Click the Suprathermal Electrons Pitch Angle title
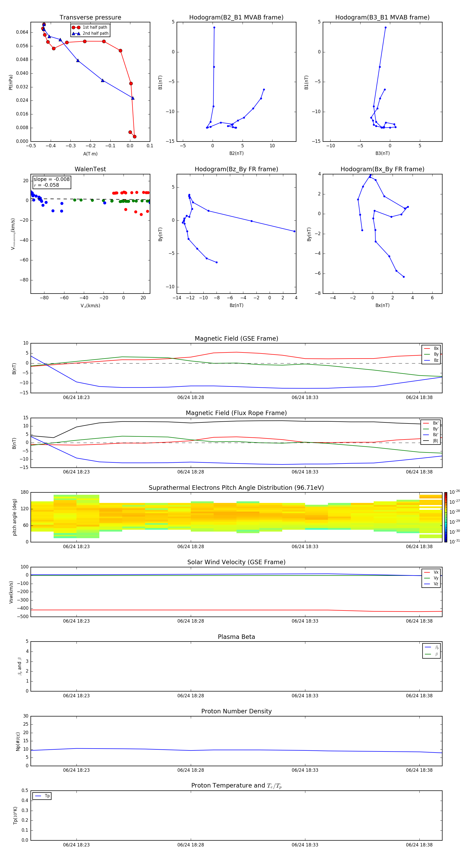 pyautogui.click(x=236, y=488)
